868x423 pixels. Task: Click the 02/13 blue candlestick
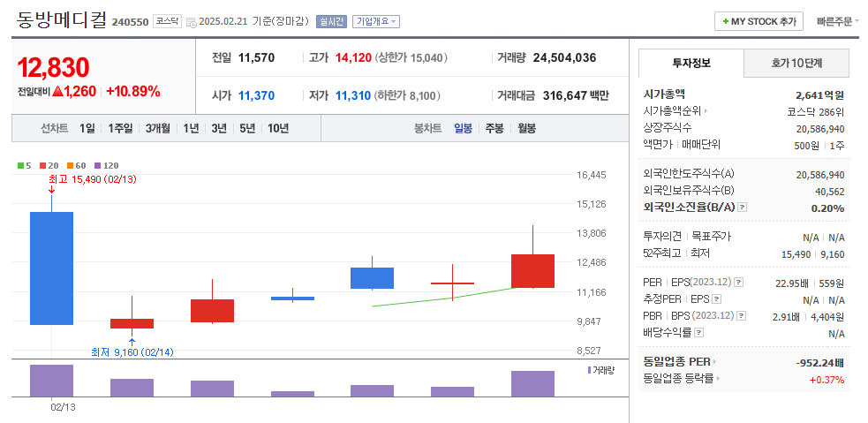tap(51, 268)
